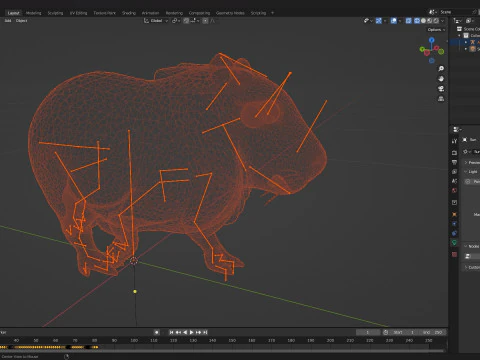
Task: Expand the armature object in outliner
Action: click(x=466, y=42)
